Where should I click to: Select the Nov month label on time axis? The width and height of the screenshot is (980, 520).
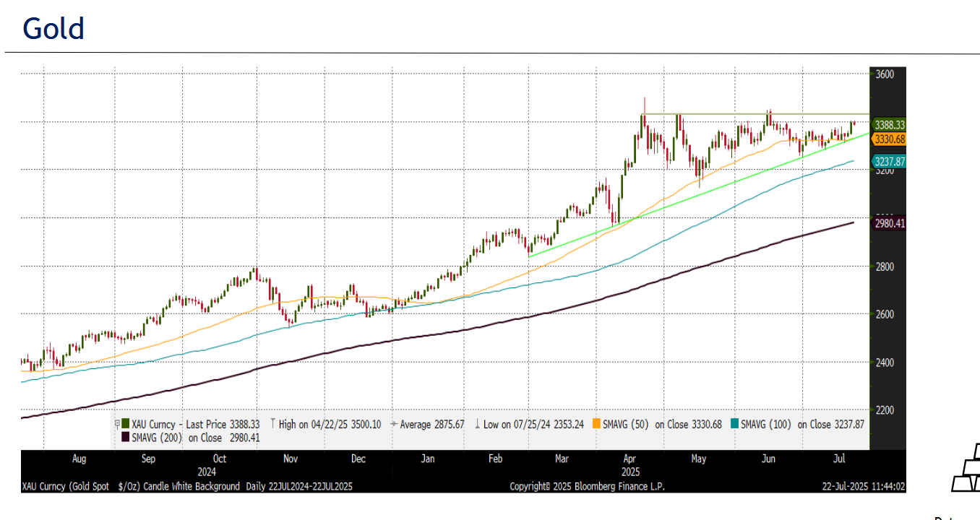(290, 459)
